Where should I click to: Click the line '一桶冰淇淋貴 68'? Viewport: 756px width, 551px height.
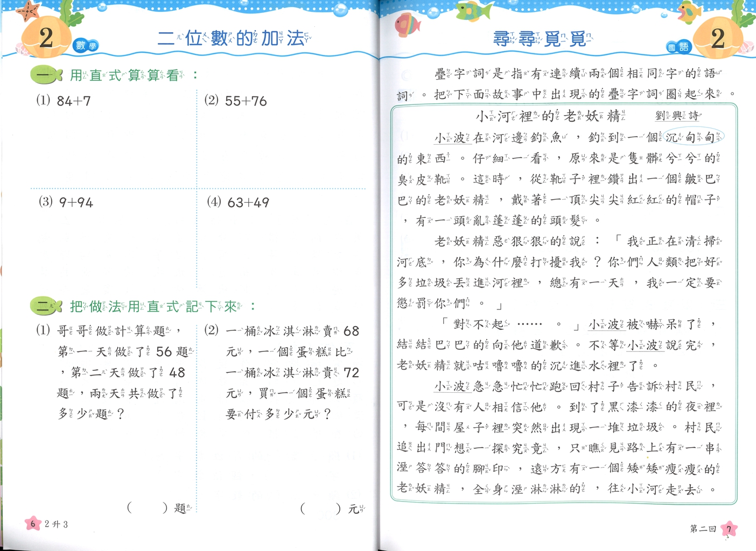pos(292,330)
